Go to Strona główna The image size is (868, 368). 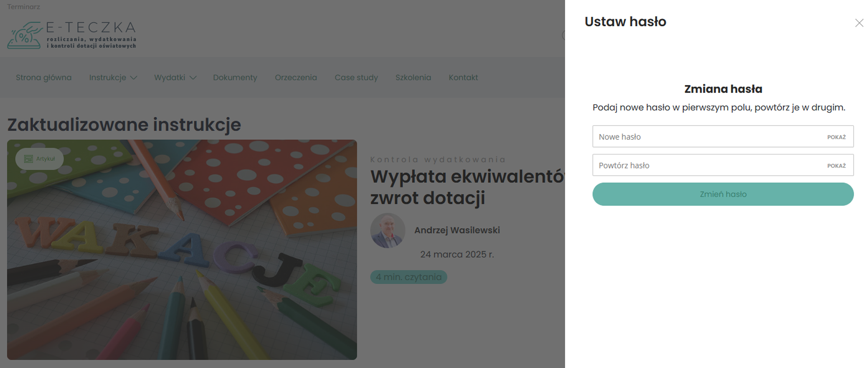coord(43,77)
